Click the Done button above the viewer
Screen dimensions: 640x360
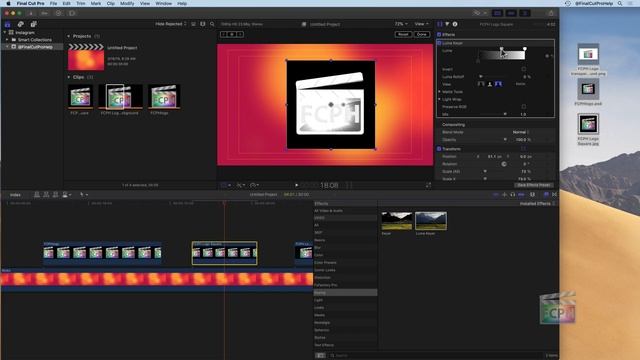pos(422,34)
